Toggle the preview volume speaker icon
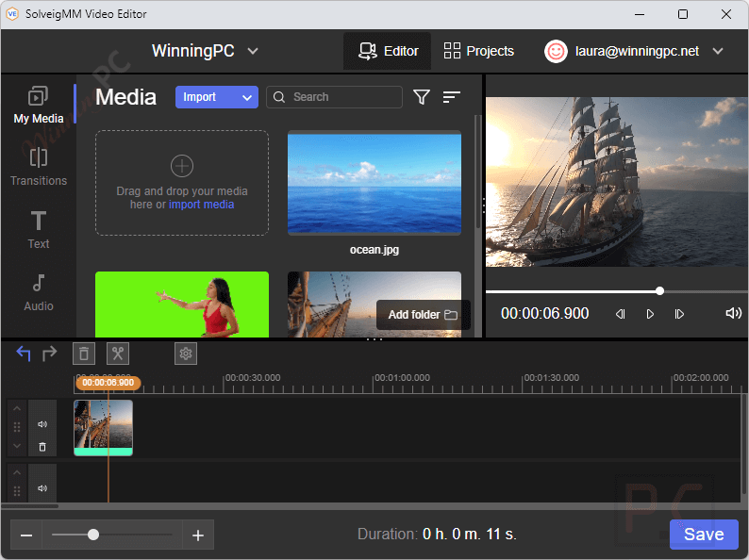 (733, 313)
